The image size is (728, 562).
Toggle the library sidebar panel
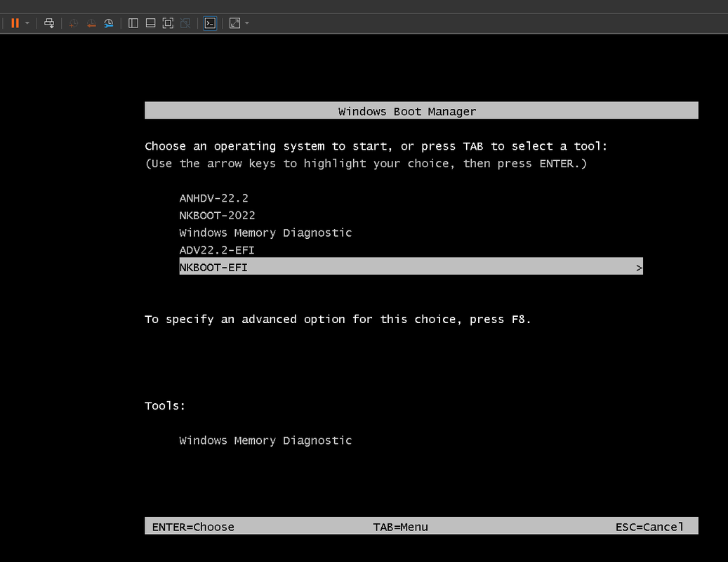(133, 23)
